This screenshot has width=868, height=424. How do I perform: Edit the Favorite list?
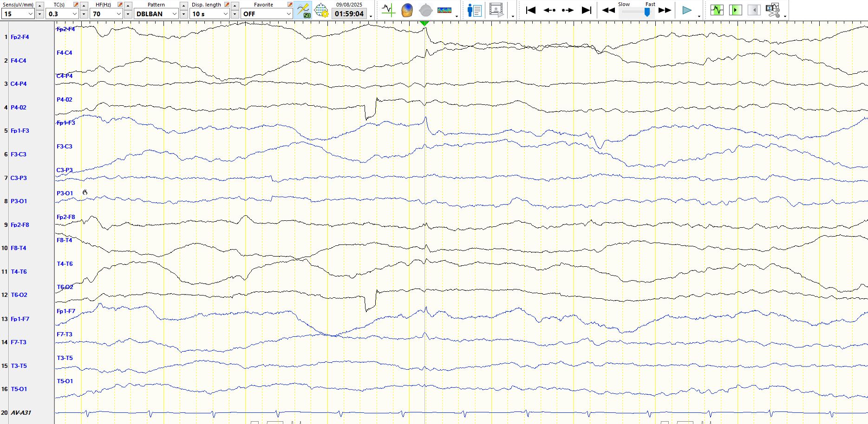(x=290, y=5)
